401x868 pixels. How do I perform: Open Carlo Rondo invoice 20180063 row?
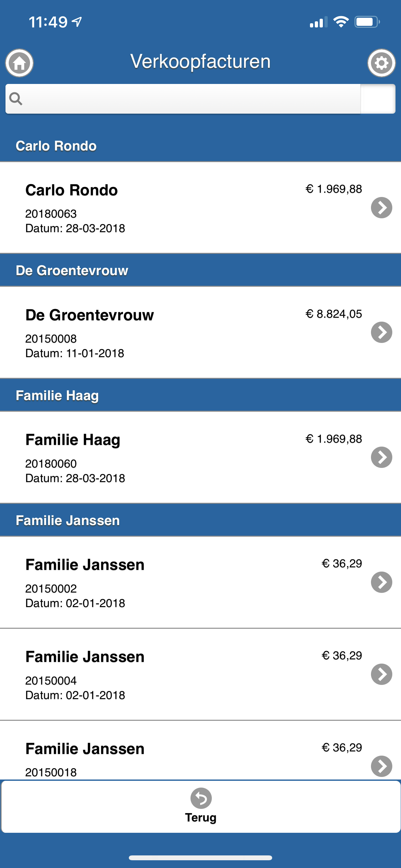pos(169,208)
